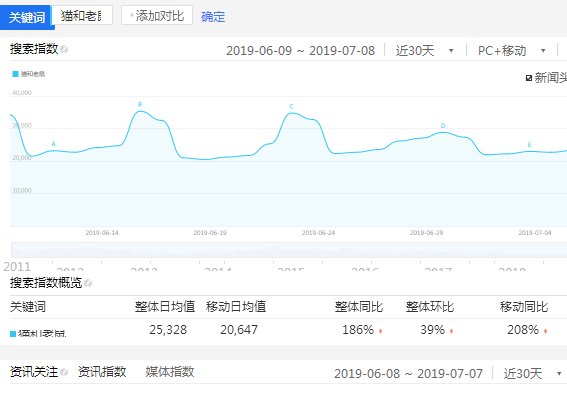Image resolution: width=567 pixels, height=393 pixels.
Task: Click news marker A on the chart
Action: (54, 144)
